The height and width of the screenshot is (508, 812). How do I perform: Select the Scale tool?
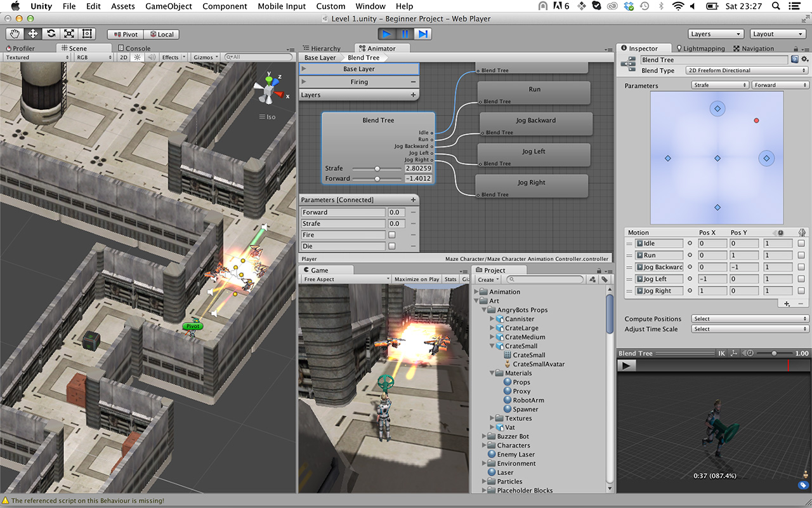coord(69,34)
